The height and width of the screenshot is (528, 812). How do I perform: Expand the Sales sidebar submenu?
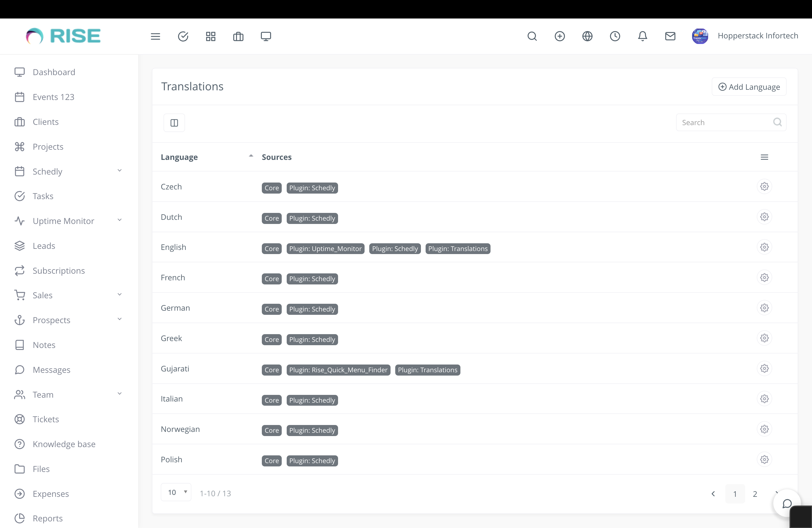point(119,294)
